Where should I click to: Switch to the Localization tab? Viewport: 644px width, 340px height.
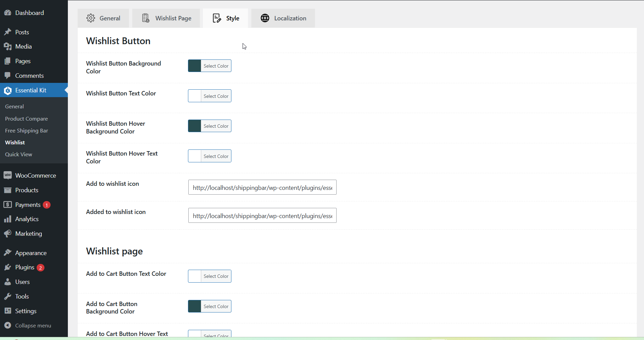pyautogui.click(x=283, y=18)
